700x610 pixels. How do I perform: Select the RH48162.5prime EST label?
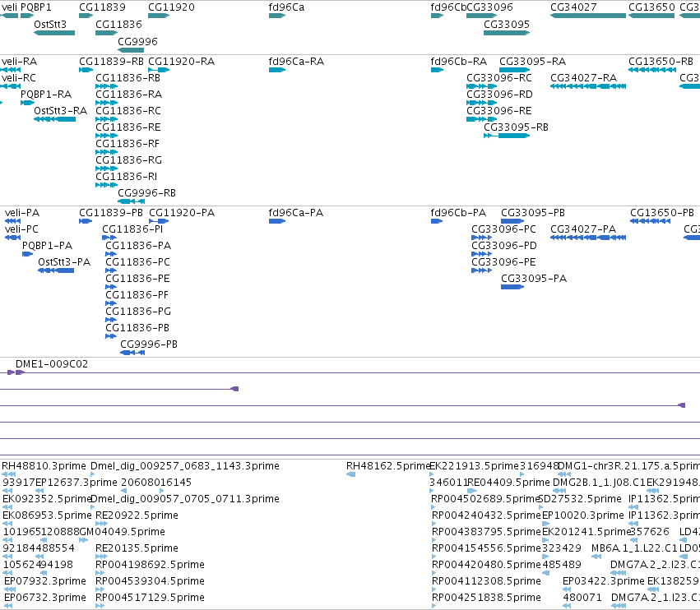click(388, 466)
